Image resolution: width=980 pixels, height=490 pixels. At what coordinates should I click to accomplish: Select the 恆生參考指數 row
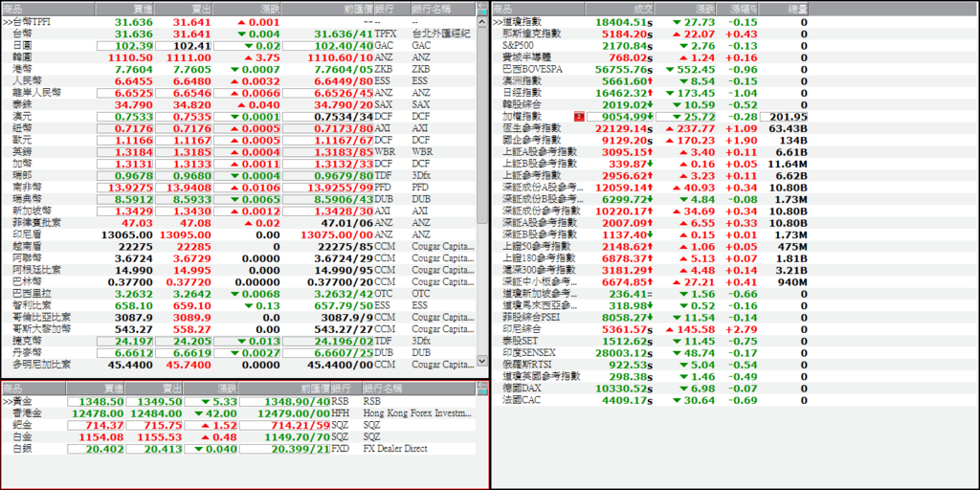(x=650, y=128)
